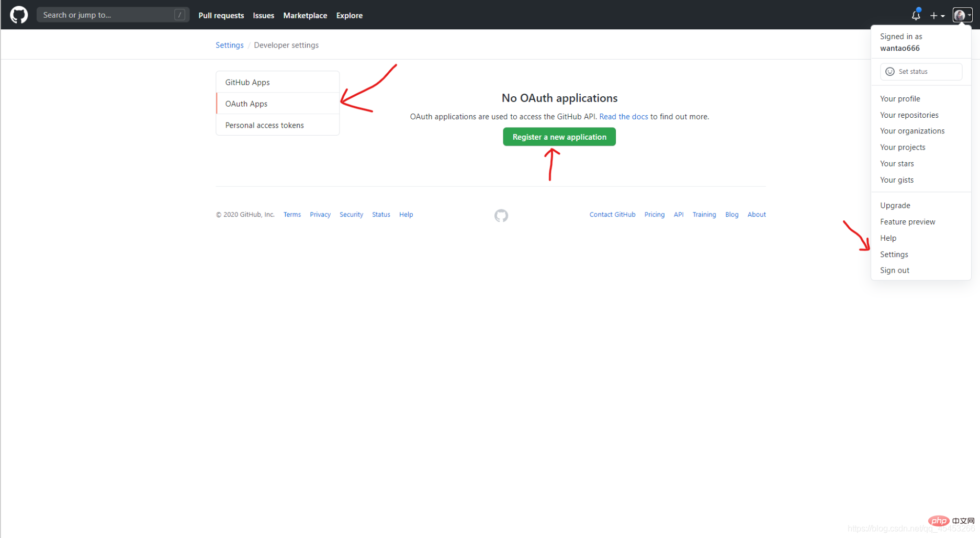Click the GitHub logo in header
This screenshot has height=538, width=980.
(x=19, y=15)
